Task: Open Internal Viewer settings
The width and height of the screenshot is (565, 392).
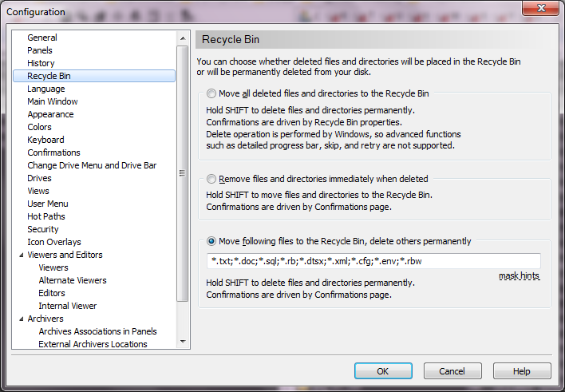Action: pos(68,306)
